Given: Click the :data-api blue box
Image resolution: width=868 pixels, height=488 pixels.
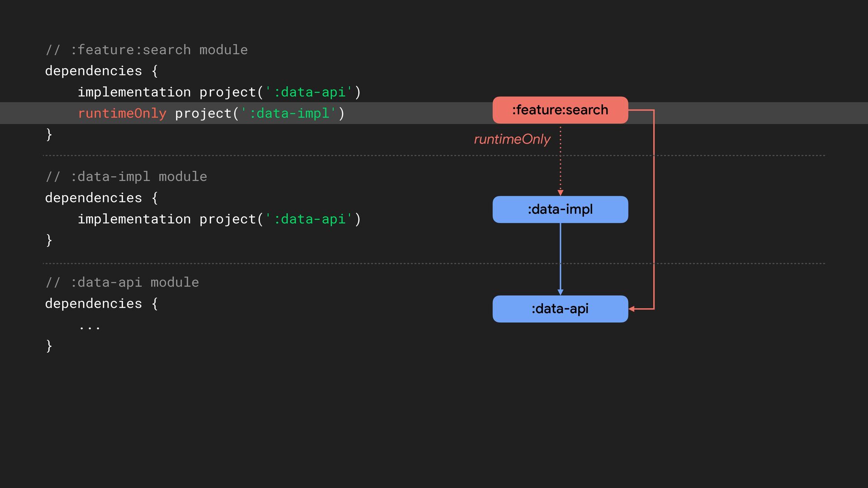Looking at the screenshot, I should click(x=560, y=309).
